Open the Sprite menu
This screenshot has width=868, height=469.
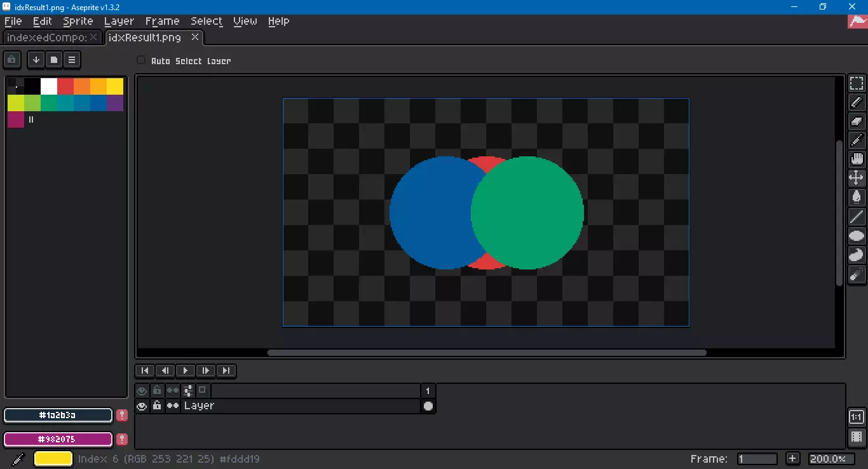point(78,21)
